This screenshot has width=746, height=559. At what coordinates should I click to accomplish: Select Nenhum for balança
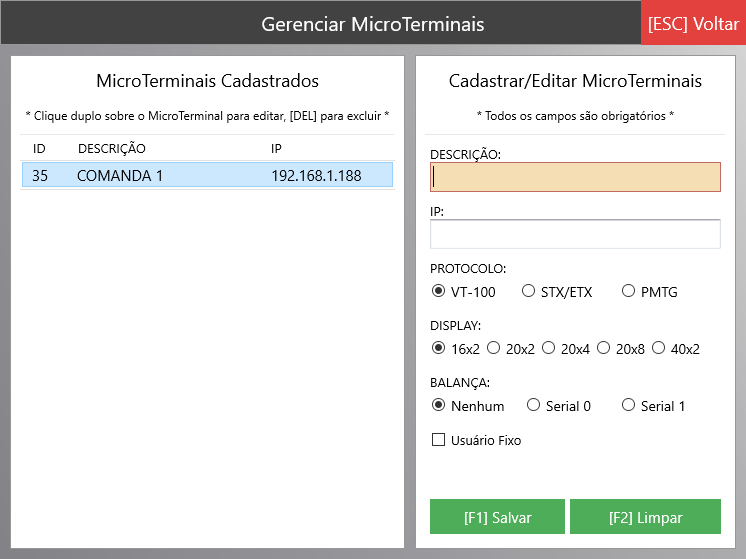coord(438,406)
